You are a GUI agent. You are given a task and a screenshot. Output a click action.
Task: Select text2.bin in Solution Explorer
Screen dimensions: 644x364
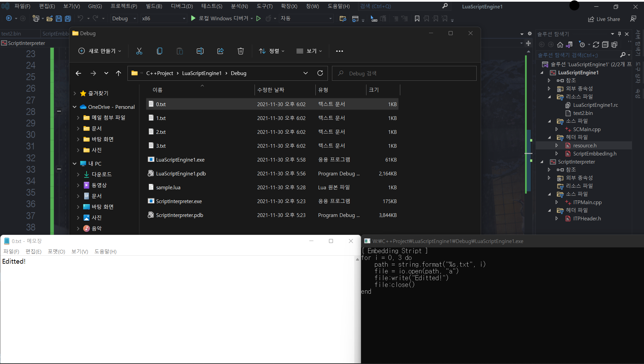point(583,113)
